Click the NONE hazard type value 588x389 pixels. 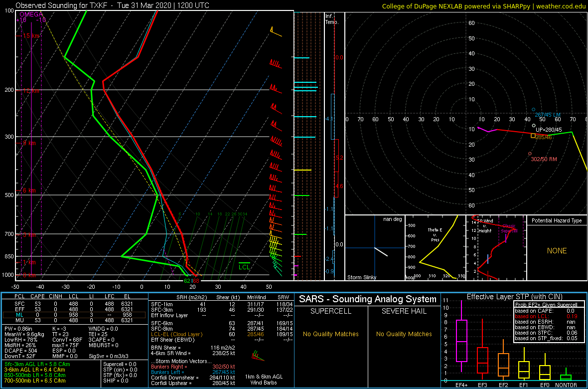coord(557,251)
